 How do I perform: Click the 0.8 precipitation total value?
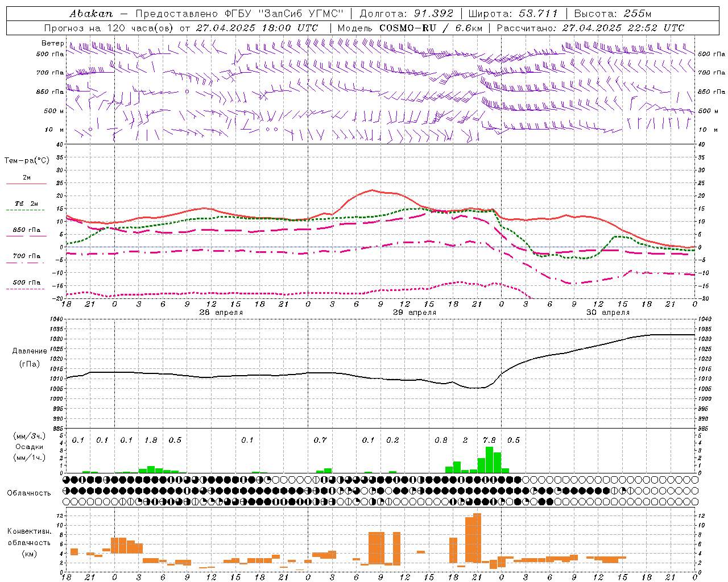click(441, 440)
